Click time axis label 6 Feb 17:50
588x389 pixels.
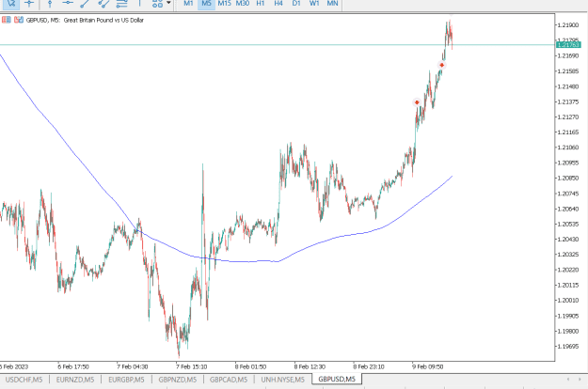coord(73,366)
